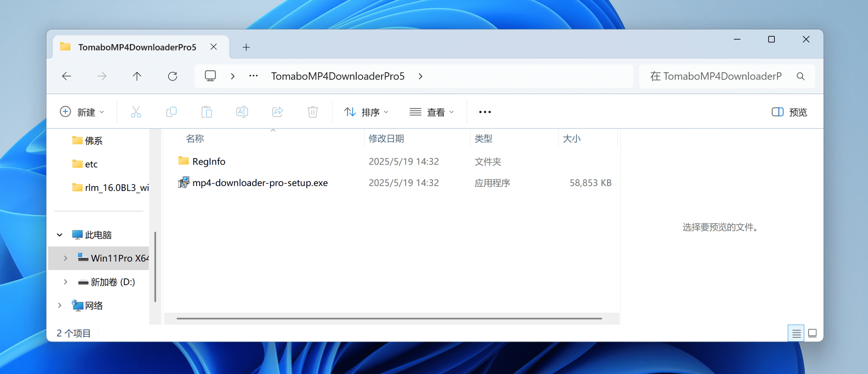Click the horizontal scrollbar in file list
Image resolution: width=868 pixels, height=374 pixels.
point(389,318)
